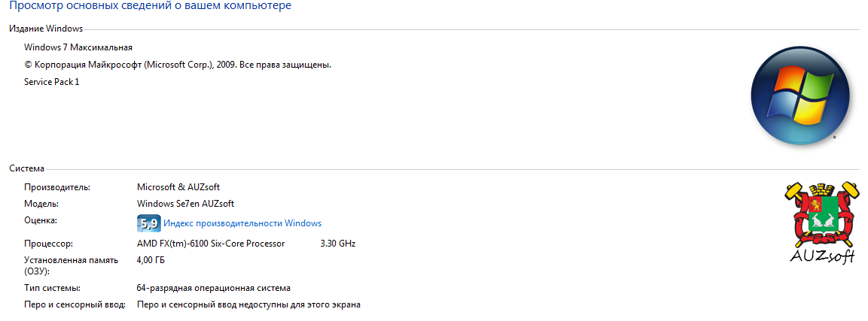
Task: Click the 4,00 ГБ installed memory value
Action: click(x=151, y=260)
